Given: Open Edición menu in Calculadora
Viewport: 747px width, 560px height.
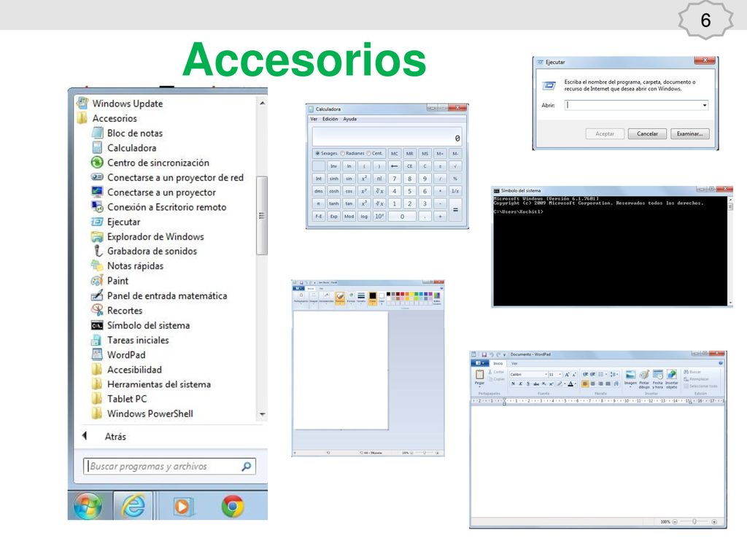Looking at the screenshot, I should point(330,119).
